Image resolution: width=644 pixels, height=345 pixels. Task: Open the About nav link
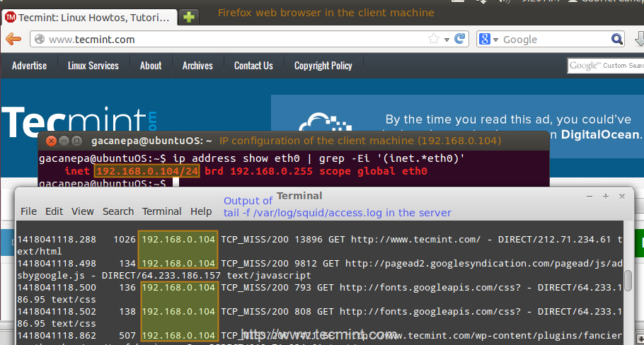[151, 66]
